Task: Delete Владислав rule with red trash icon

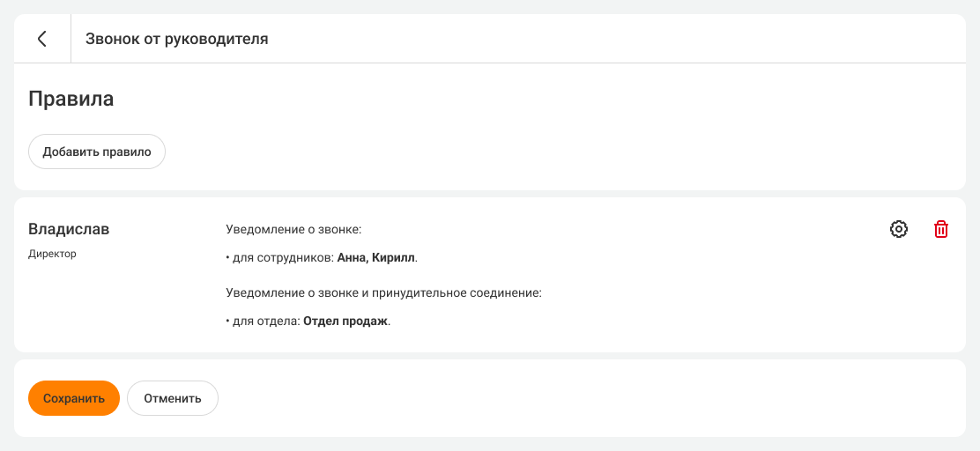Action: (x=941, y=229)
